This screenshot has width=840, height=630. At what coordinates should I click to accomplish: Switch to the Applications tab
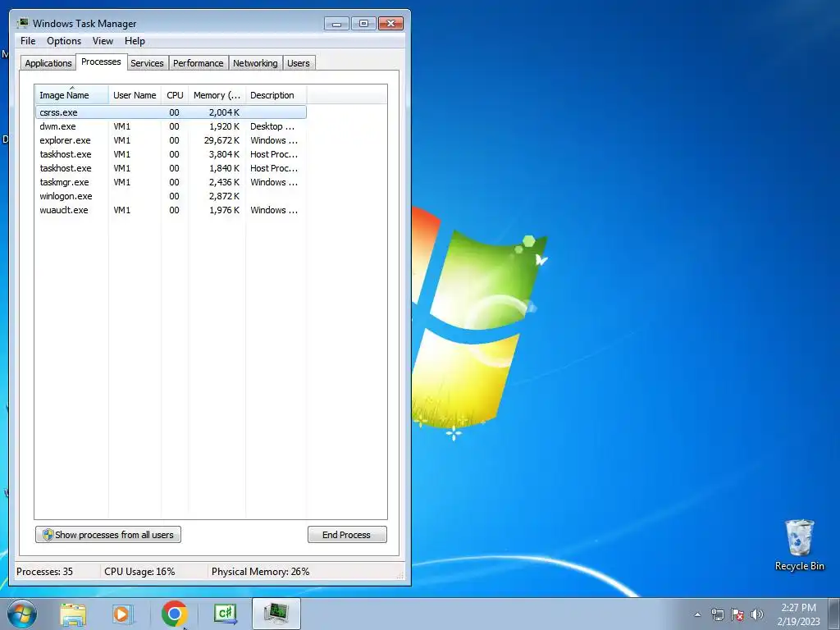point(48,63)
